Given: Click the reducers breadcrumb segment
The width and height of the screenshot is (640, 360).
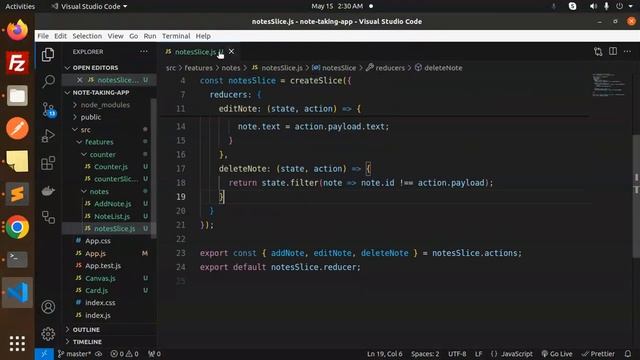Looking at the screenshot, I should [x=385, y=68].
